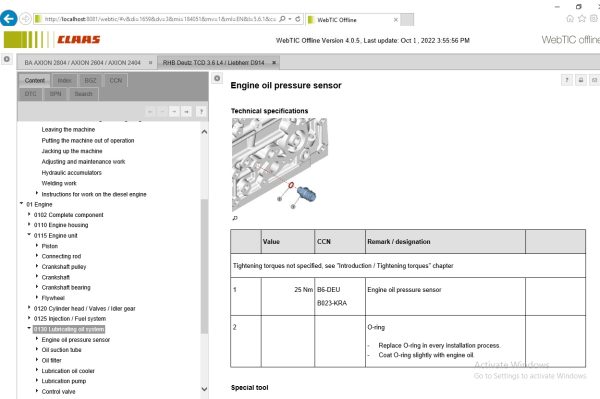
Task: Open Leaving the machine topic
Action: (x=68, y=130)
